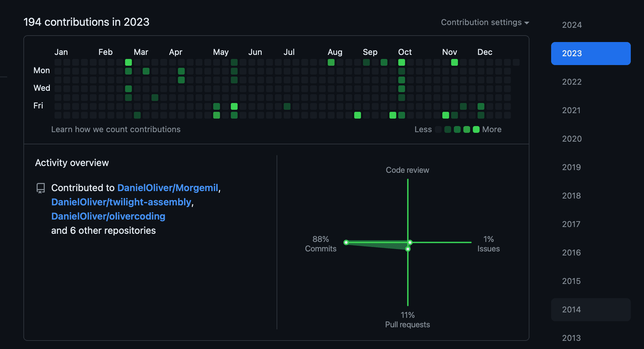Click 'and 6 other repositories' text
Image resolution: width=644 pixels, height=349 pixels.
click(x=103, y=230)
